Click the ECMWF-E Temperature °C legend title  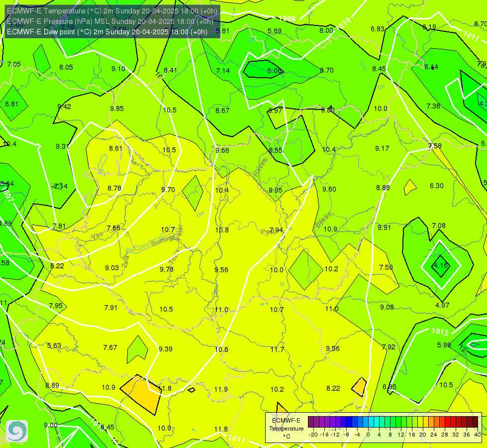tap(286, 429)
